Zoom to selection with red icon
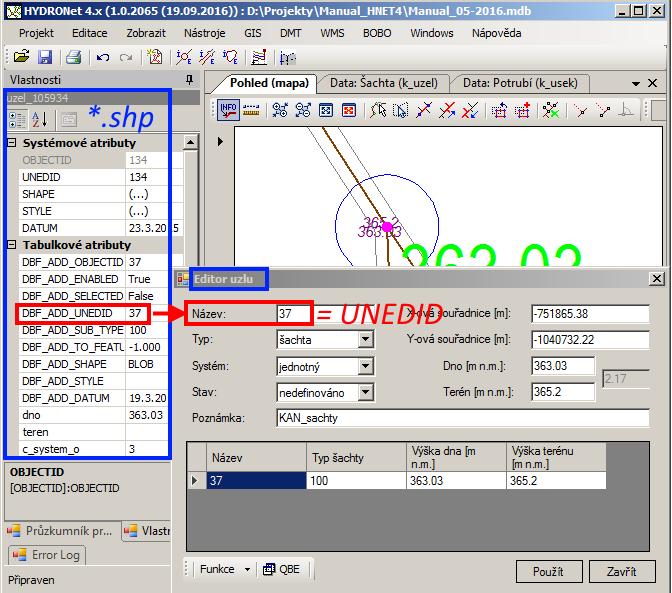Viewport: 672px width, 593px height. (x=349, y=110)
